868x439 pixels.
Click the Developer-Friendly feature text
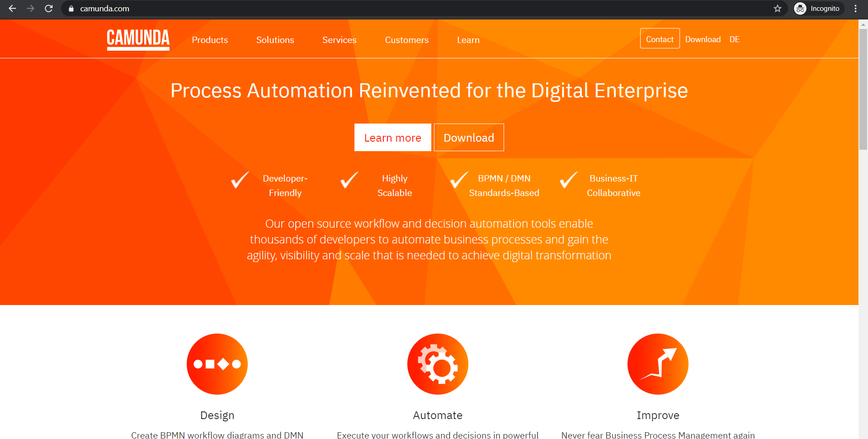coord(285,186)
